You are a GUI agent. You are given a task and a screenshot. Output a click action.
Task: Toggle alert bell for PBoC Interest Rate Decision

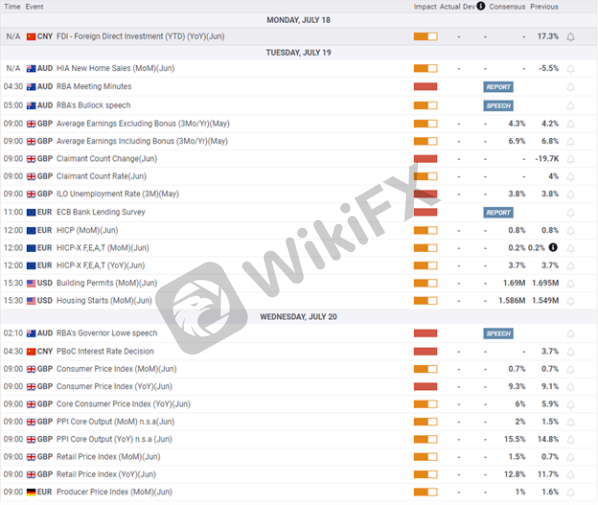point(570,352)
